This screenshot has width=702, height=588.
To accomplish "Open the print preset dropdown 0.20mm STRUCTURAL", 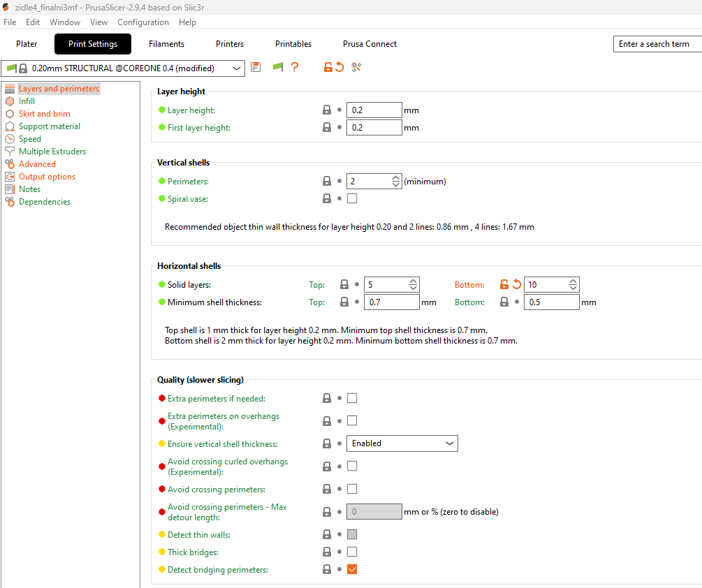I will tap(123, 68).
